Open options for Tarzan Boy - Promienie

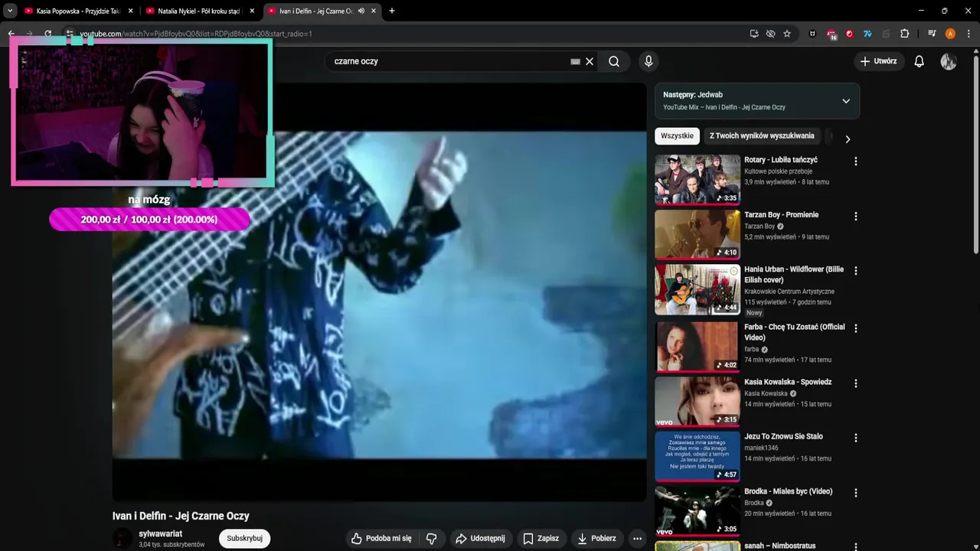tap(855, 217)
